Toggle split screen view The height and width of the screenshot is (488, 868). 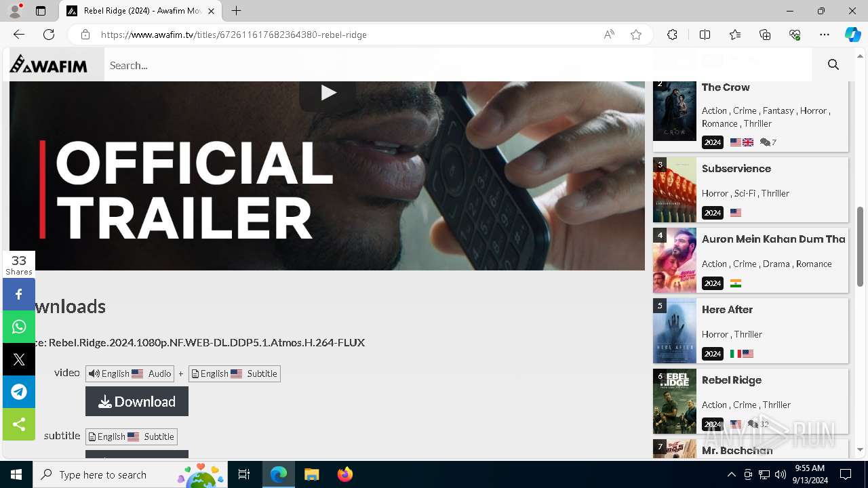pyautogui.click(x=705, y=35)
